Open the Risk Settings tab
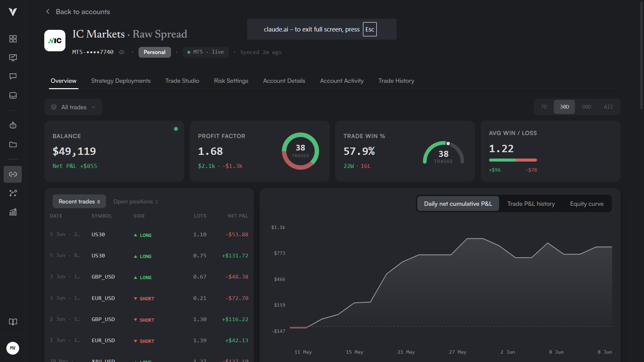 tap(231, 81)
